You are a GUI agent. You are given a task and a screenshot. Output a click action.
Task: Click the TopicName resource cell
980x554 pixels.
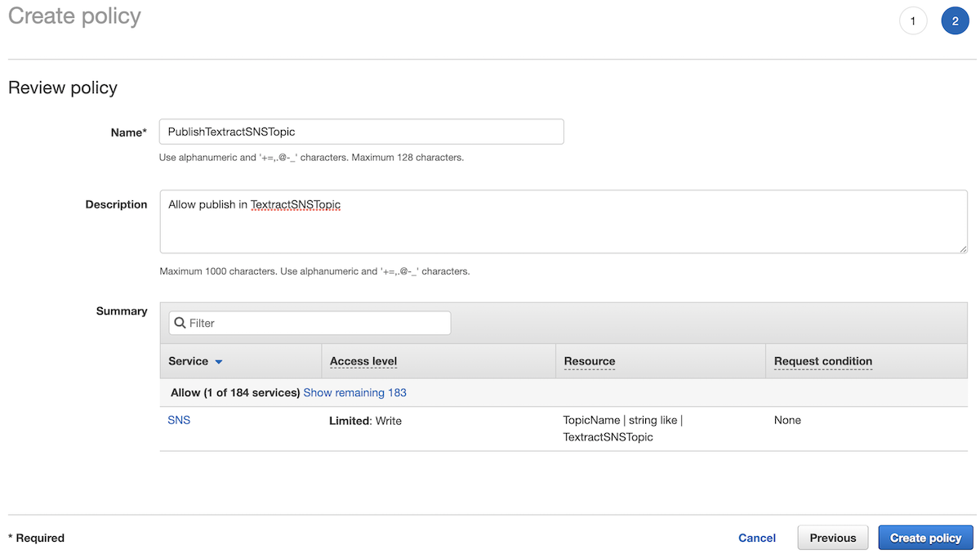click(x=623, y=428)
